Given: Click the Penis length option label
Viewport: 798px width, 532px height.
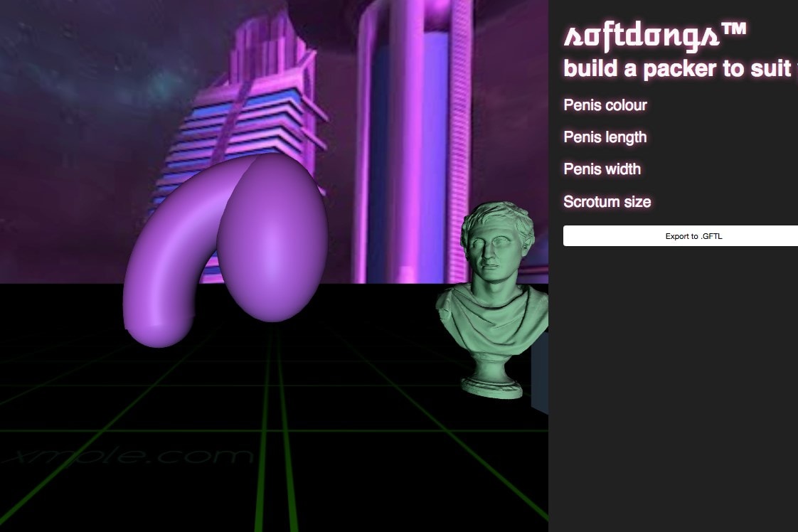Looking at the screenshot, I should (605, 137).
